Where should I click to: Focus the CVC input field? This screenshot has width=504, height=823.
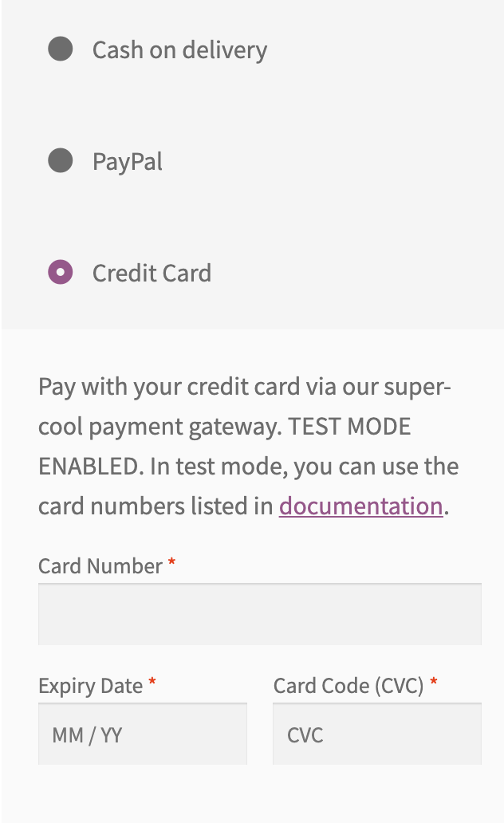tap(376, 734)
